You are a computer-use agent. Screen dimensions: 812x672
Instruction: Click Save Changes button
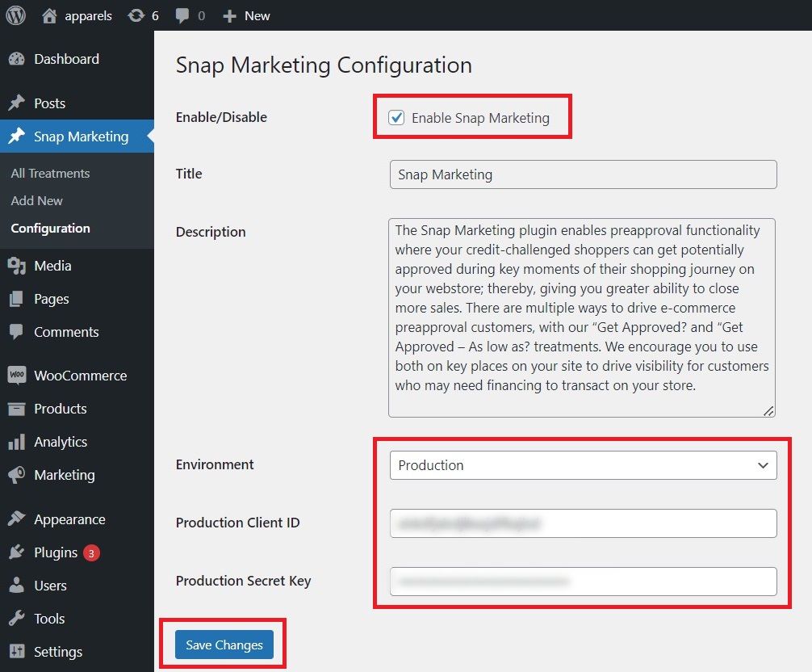(224, 645)
